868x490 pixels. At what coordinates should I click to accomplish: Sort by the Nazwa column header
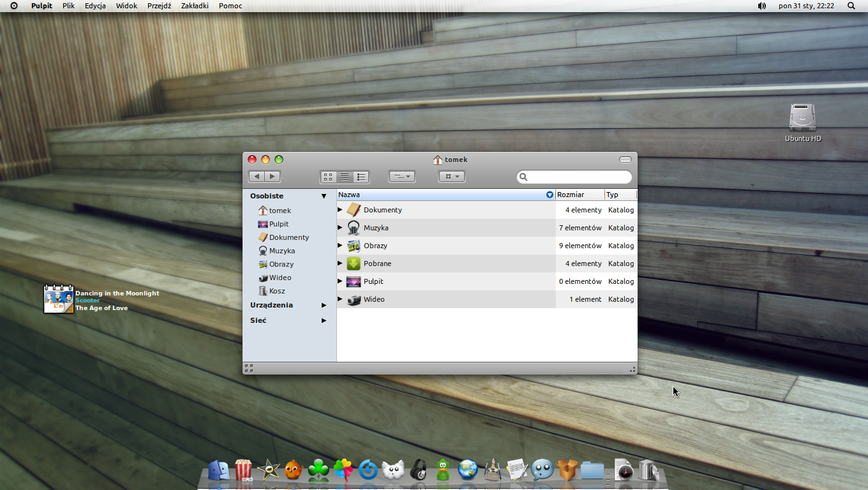446,195
